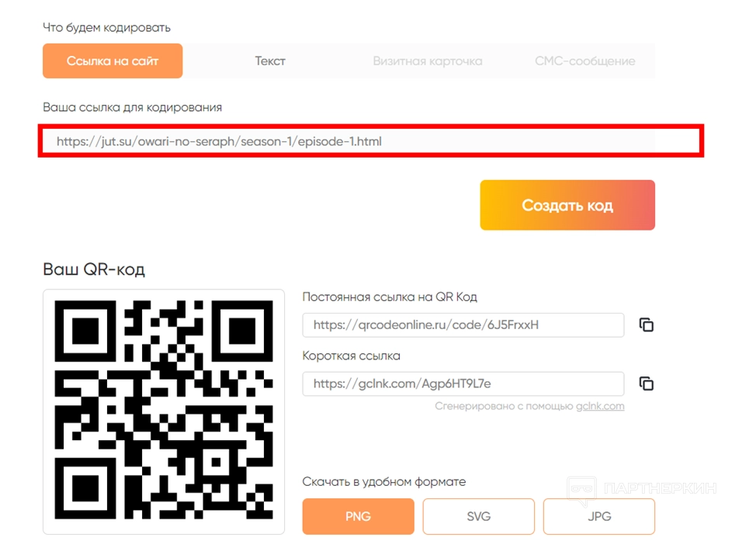Open the Визитная карточка tab
The width and height of the screenshot is (756, 548).
tap(427, 61)
